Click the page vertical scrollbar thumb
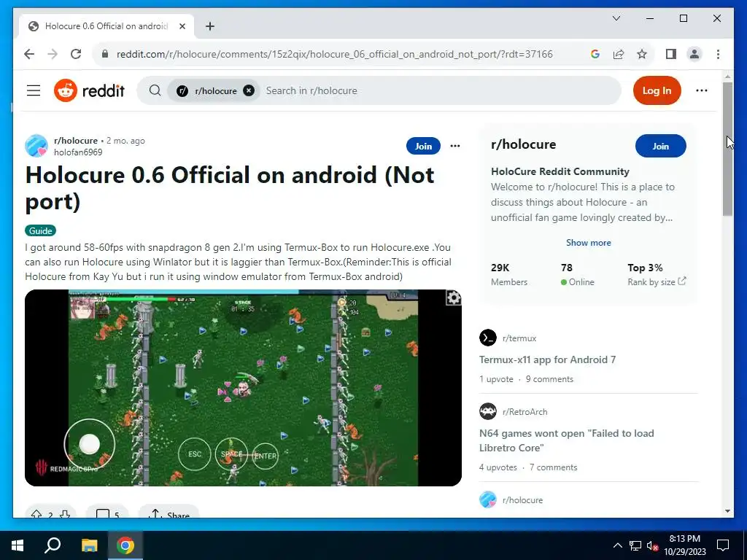The image size is (747, 560). pyautogui.click(x=727, y=149)
